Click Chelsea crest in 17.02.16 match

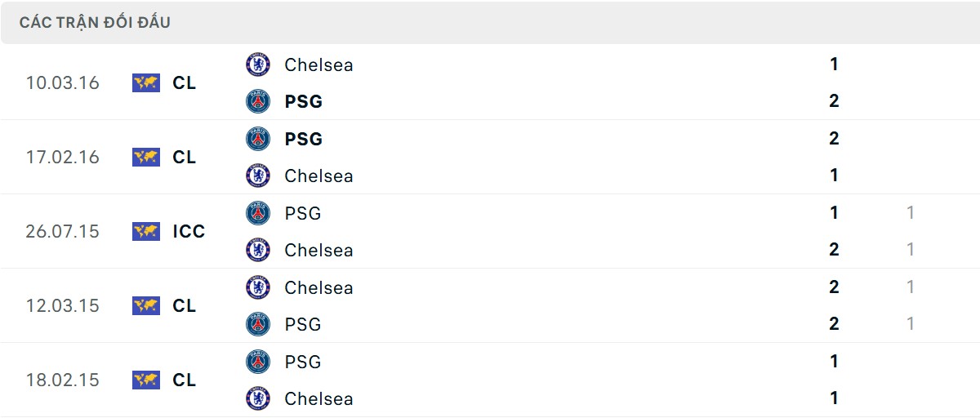(258, 176)
